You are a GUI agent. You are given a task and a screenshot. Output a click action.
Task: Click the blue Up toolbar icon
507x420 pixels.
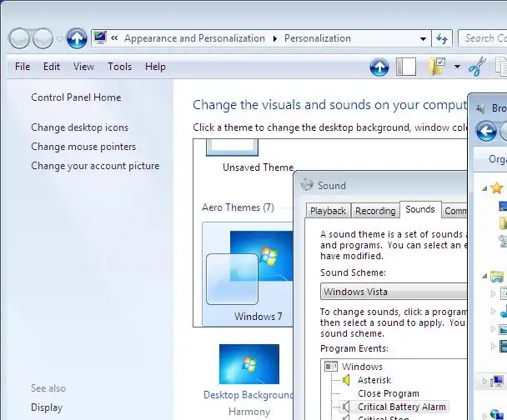pos(379,67)
